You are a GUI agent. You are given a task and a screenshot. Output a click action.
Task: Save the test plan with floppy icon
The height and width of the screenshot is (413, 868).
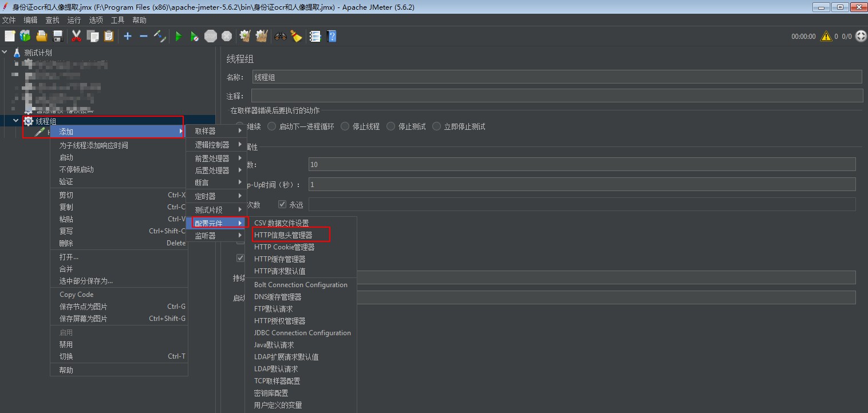click(x=57, y=36)
